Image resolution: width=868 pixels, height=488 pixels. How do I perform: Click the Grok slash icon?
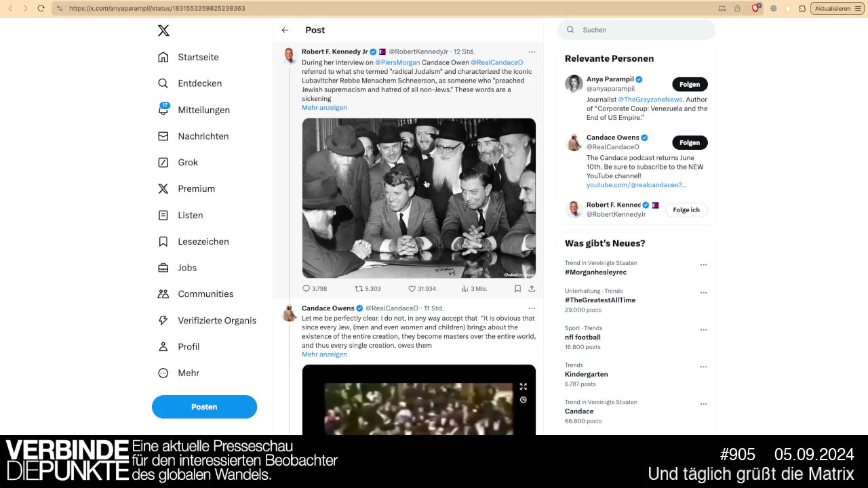pyautogui.click(x=163, y=163)
